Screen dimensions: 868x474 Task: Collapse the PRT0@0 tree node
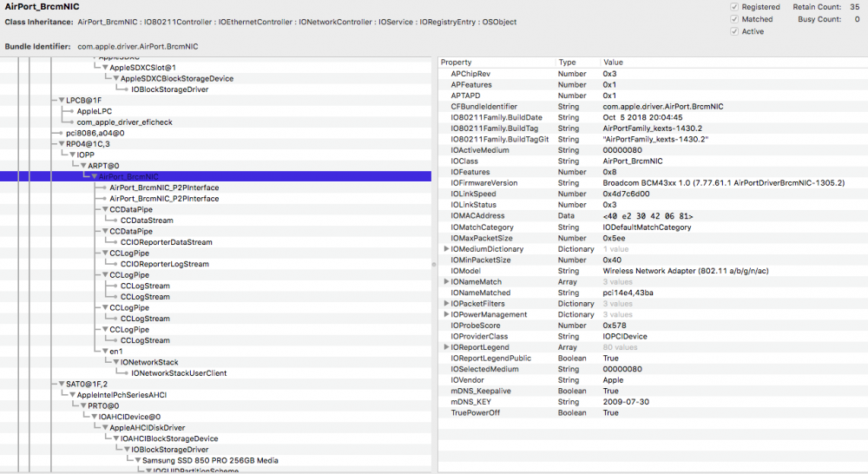(83, 406)
